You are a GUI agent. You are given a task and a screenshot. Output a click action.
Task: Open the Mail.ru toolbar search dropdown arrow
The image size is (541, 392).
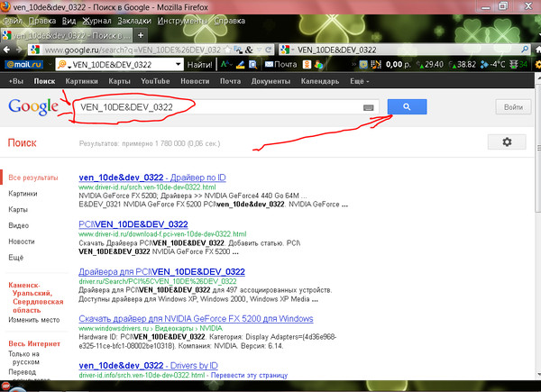click(x=178, y=65)
